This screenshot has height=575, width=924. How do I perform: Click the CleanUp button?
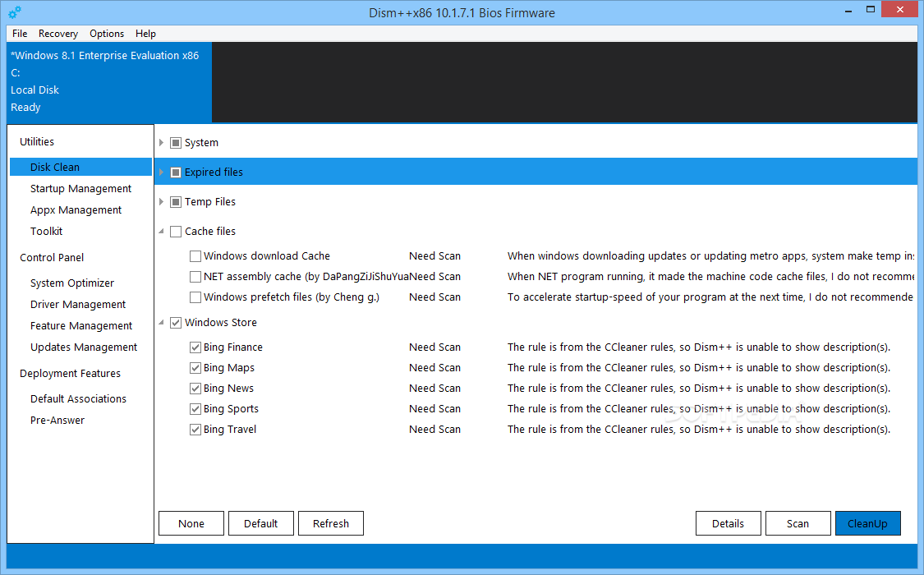[x=867, y=523]
